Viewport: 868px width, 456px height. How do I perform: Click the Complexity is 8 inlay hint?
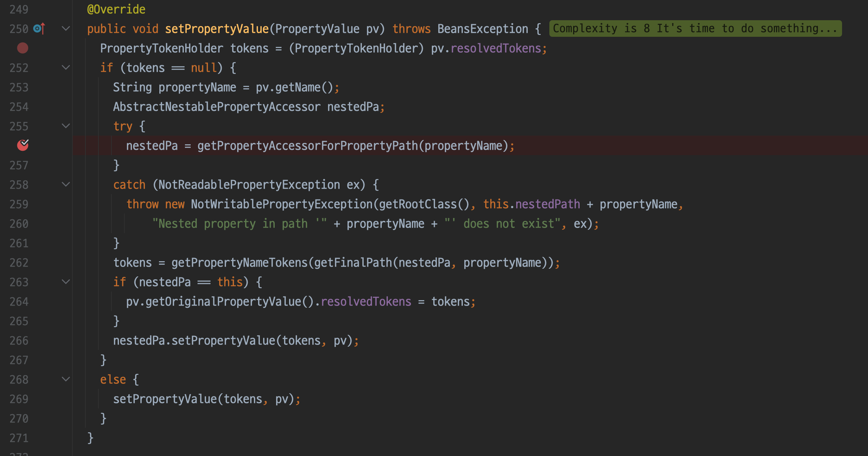tap(695, 28)
